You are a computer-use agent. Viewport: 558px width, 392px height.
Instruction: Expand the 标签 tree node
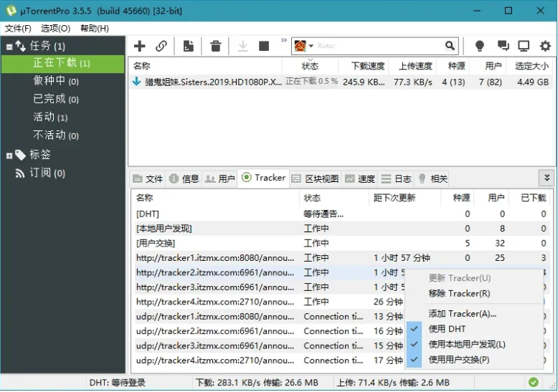pyautogui.click(x=9, y=155)
